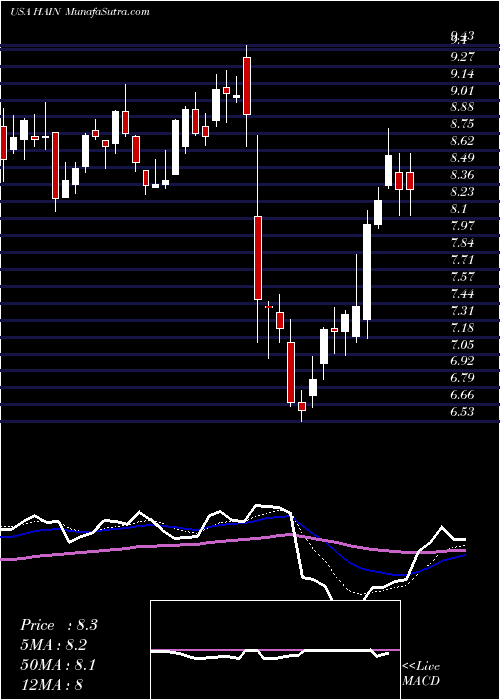Click the 8.49 price axis label
The image size is (500, 700).
pos(462,158)
